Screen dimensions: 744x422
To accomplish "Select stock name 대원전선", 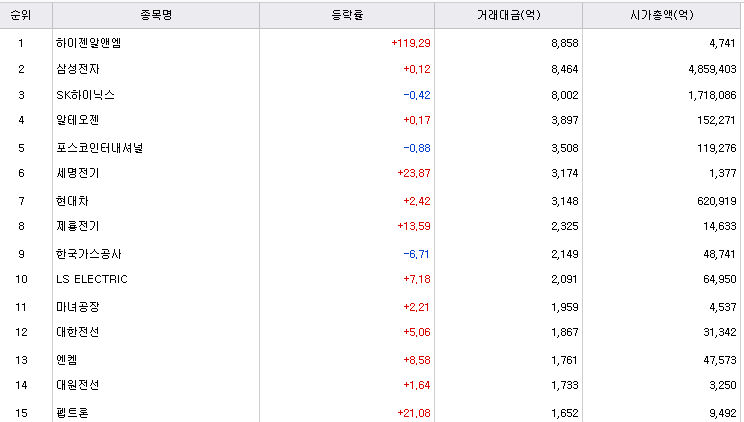I will coord(77,385).
